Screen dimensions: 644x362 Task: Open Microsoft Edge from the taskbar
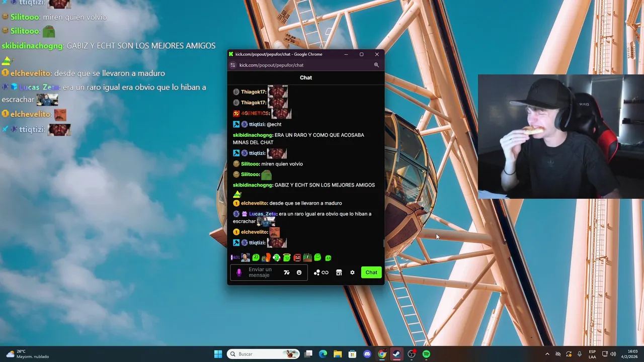(x=323, y=354)
